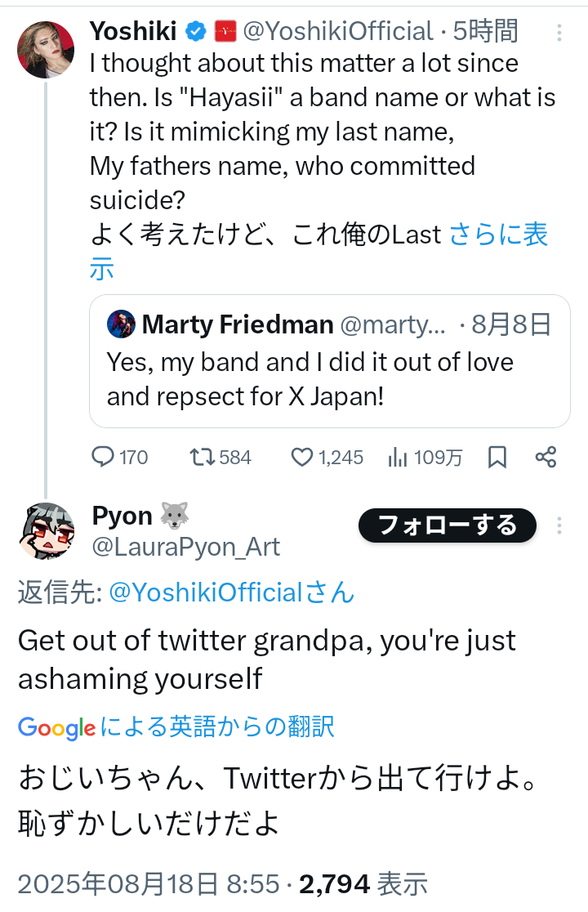
Task: Click Yoshiki's blue verified badge
Action: (x=194, y=32)
